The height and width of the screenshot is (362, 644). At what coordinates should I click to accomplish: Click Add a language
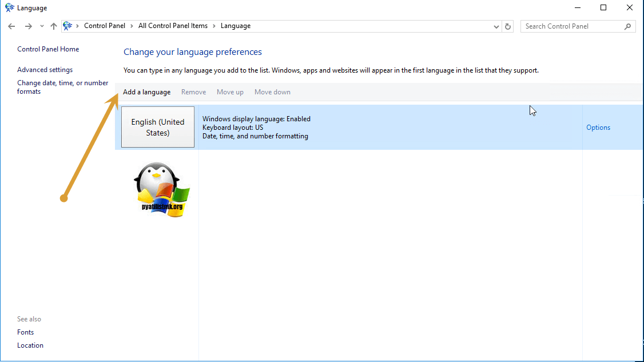pyautogui.click(x=146, y=92)
